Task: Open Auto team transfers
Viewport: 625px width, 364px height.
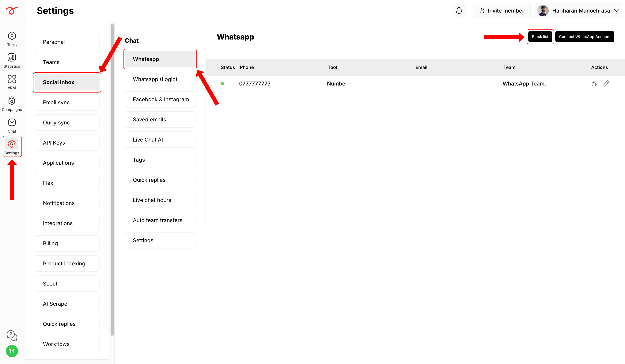Action: pyautogui.click(x=160, y=220)
